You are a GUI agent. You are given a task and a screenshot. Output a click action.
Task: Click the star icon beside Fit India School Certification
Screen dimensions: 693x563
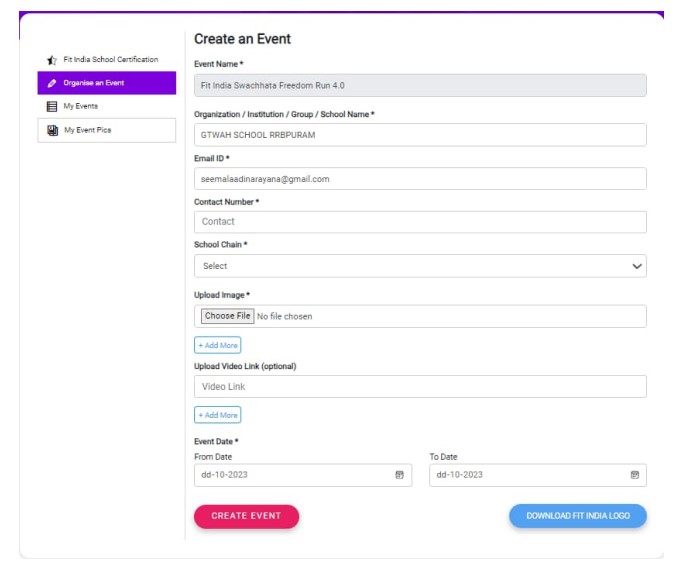(52, 60)
